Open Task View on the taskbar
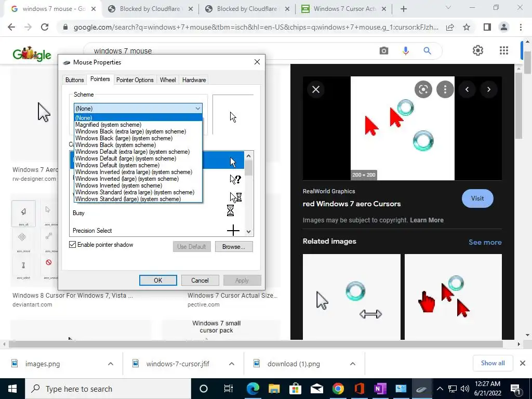Viewport: 532px width, 399px height. tap(229, 389)
